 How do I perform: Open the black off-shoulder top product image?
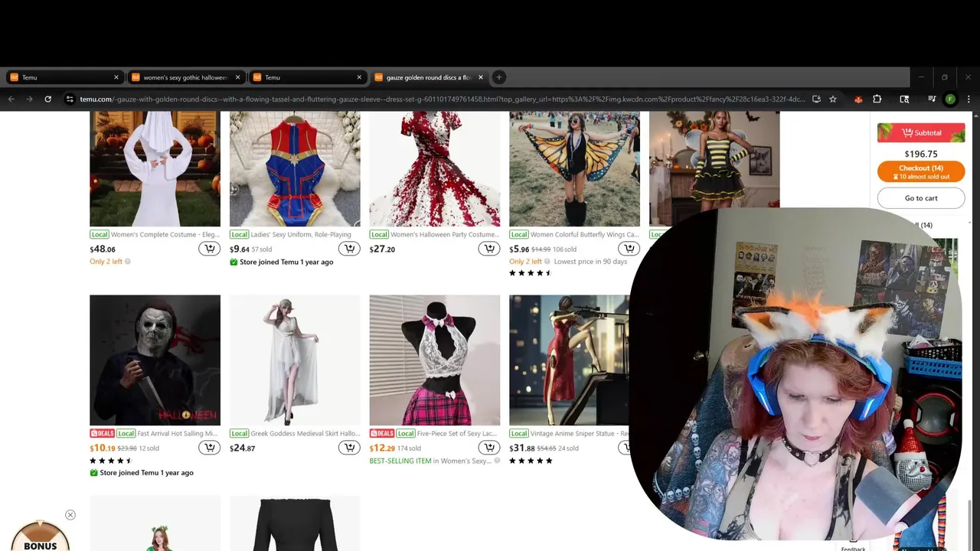[295, 523]
